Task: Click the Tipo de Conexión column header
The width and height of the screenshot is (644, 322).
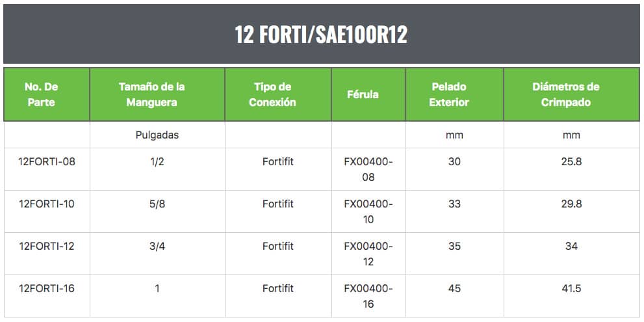Action: tap(277, 94)
